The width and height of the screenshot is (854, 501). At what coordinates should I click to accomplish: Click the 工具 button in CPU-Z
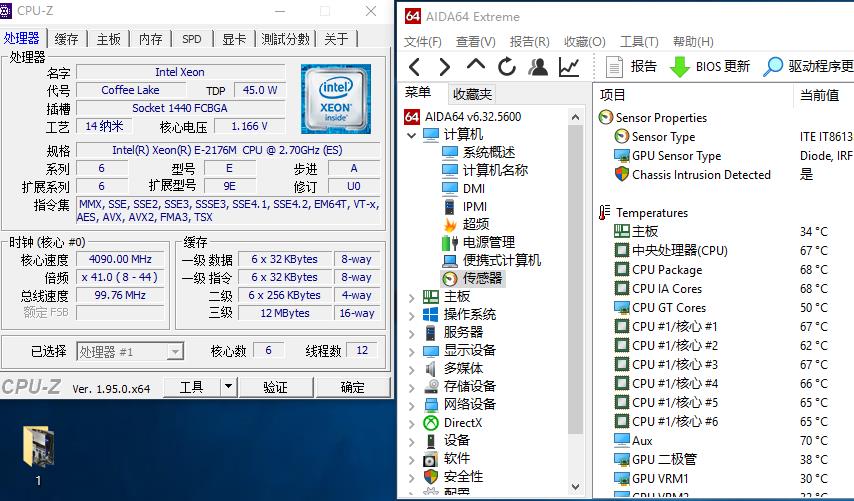point(191,387)
